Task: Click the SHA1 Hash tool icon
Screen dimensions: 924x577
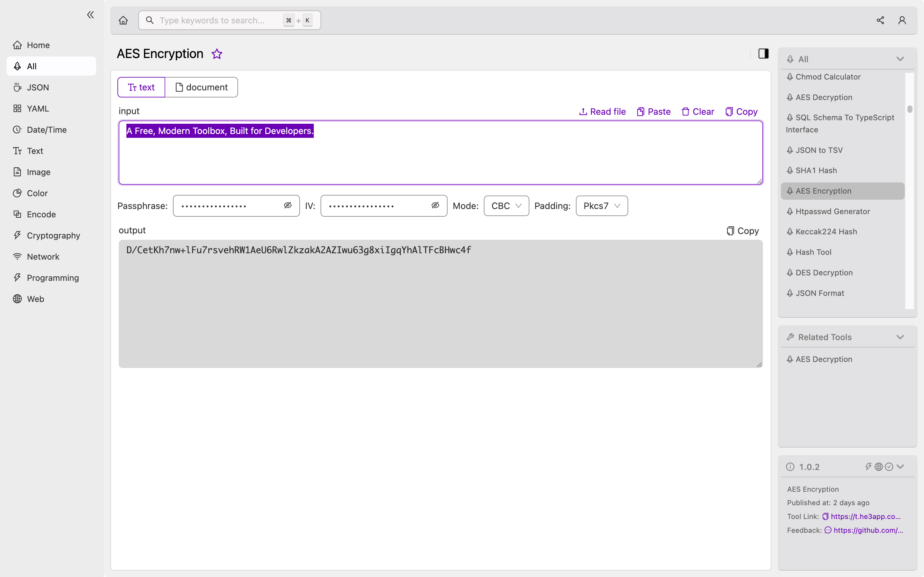Action: [790, 170]
